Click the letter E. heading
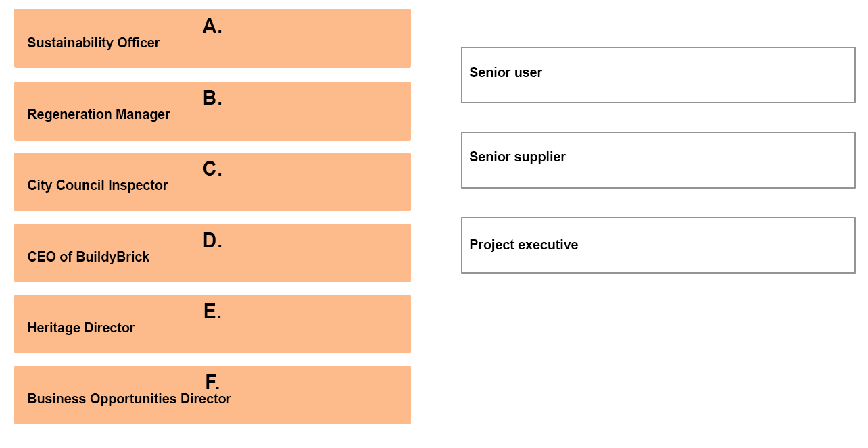The width and height of the screenshot is (868, 448). (x=212, y=312)
